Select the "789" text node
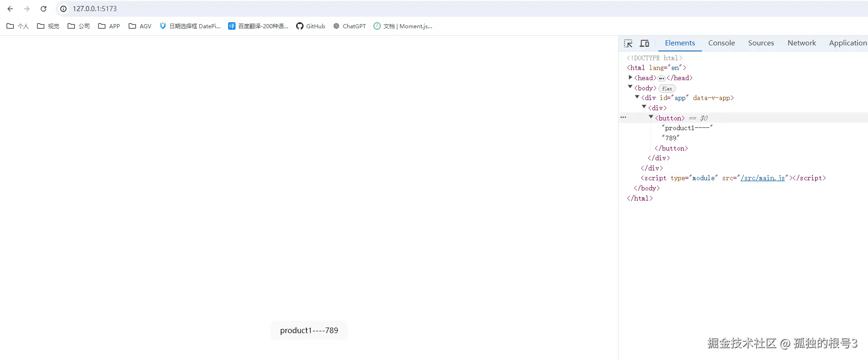This screenshot has height=360, width=868. point(670,138)
